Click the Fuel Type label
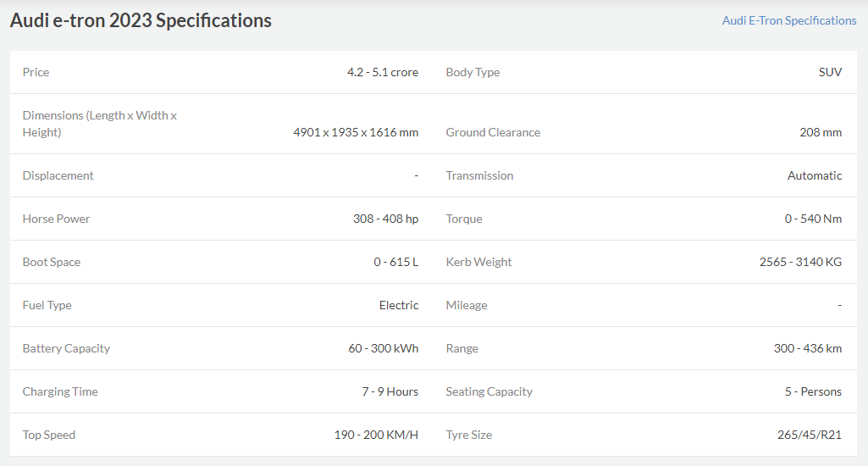 [47, 305]
